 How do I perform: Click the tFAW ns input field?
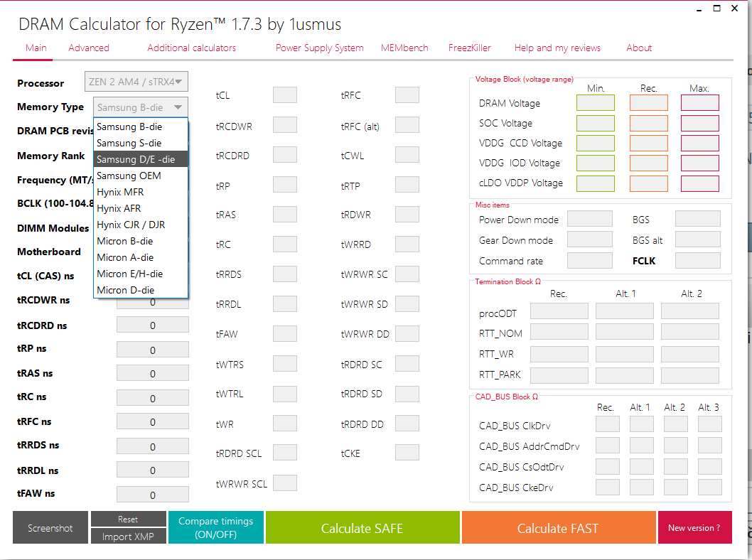coord(153,495)
